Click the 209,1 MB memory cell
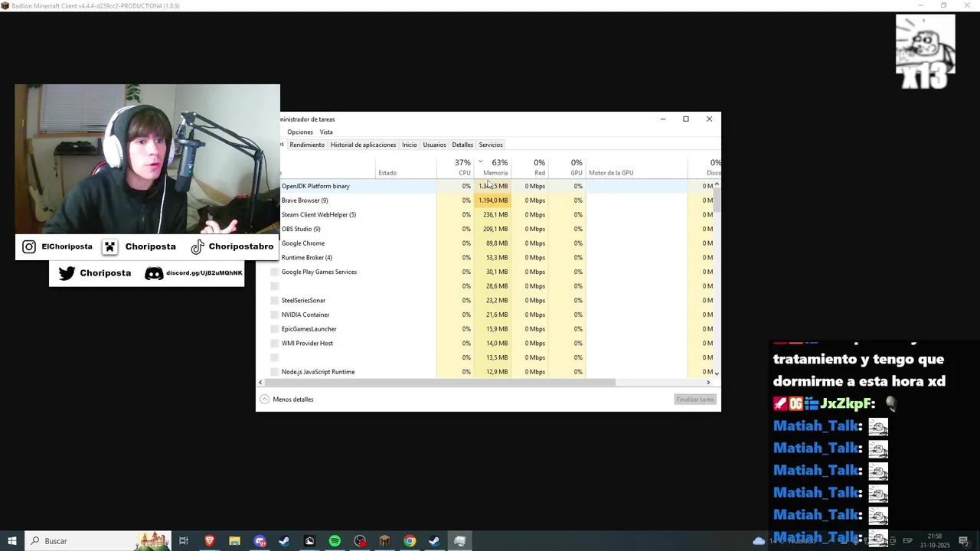The width and height of the screenshot is (980, 551). [493, 229]
